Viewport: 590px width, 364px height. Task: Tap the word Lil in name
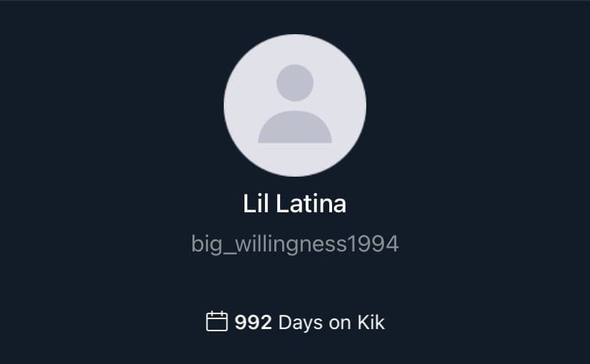tap(256, 204)
